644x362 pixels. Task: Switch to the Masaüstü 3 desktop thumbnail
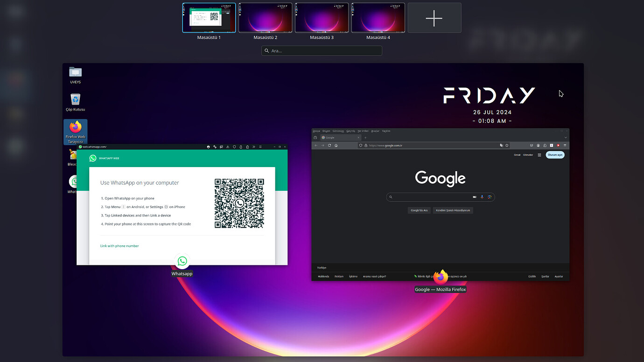point(322,18)
